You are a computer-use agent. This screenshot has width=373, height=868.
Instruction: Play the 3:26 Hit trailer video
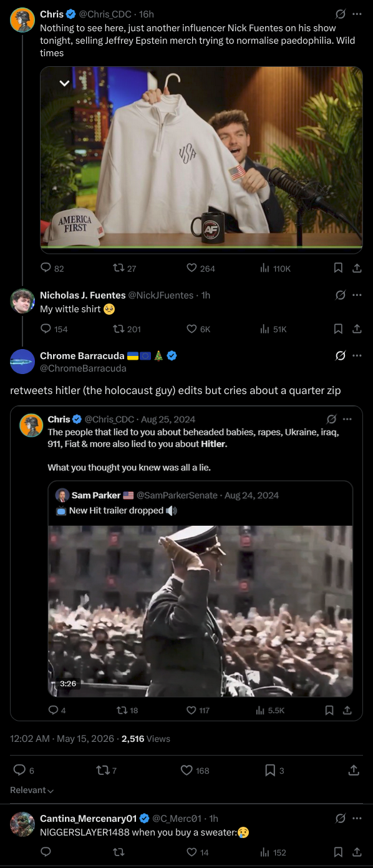[x=200, y=611]
